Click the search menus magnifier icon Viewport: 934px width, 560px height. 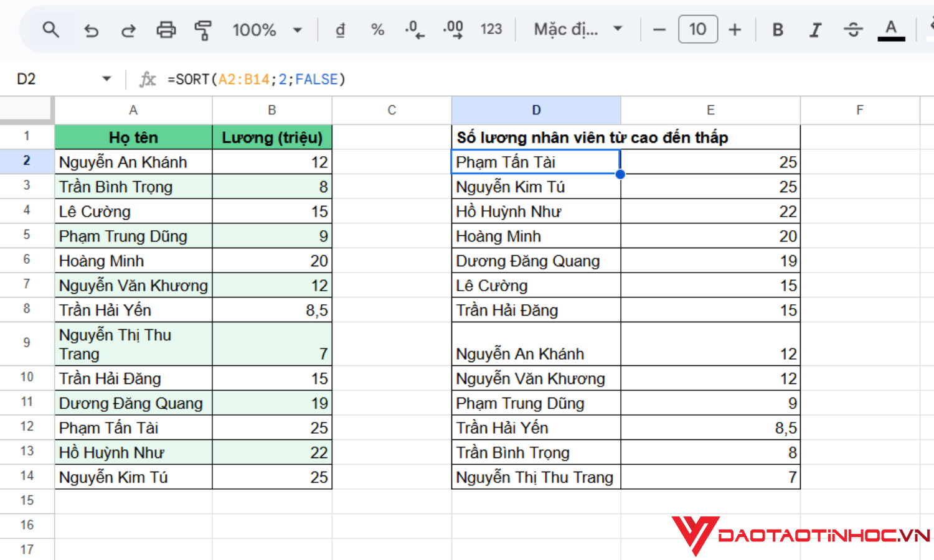click(50, 29)
